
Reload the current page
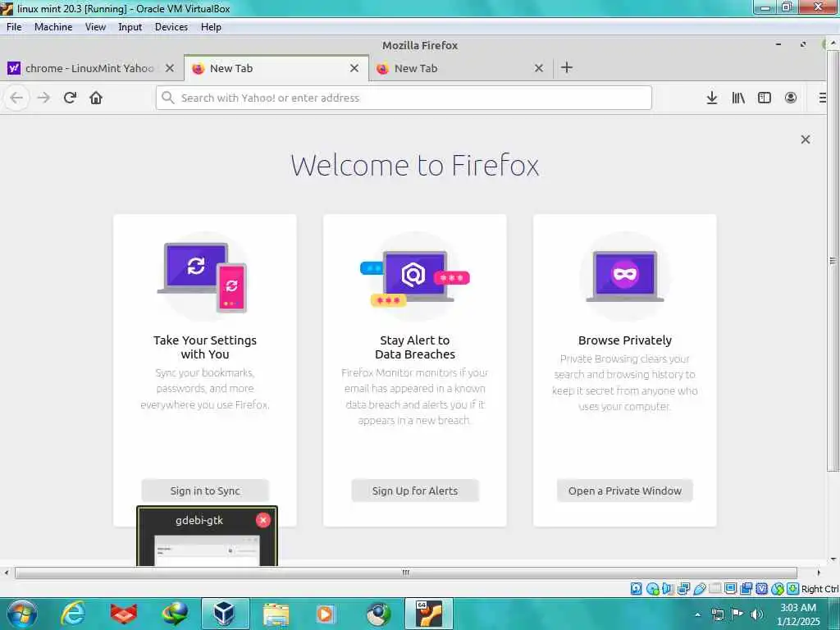pyautogui.click(x=70, y=98)
